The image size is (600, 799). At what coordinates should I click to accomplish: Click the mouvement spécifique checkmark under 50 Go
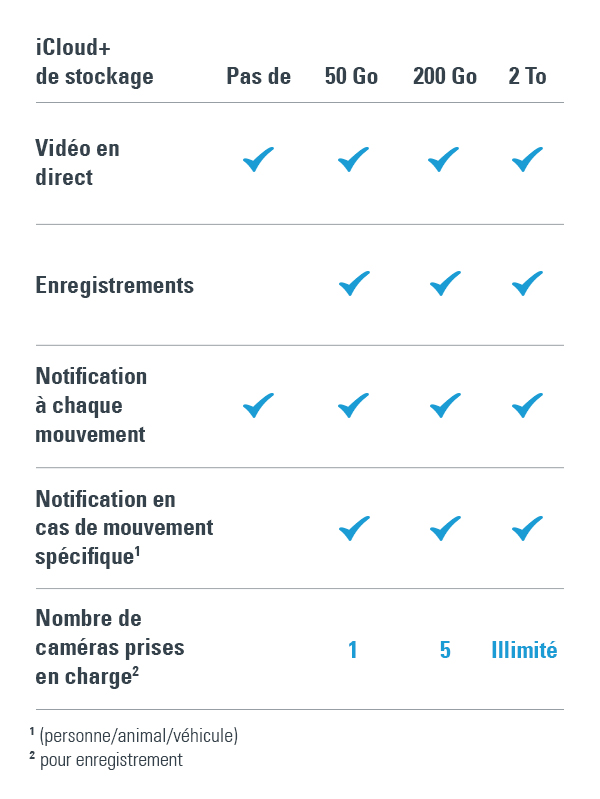click(x=354, y=528)
